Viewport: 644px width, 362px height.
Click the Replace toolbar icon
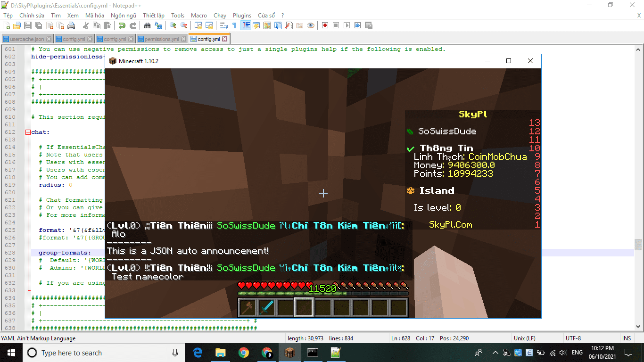click(x=158, y=25)
